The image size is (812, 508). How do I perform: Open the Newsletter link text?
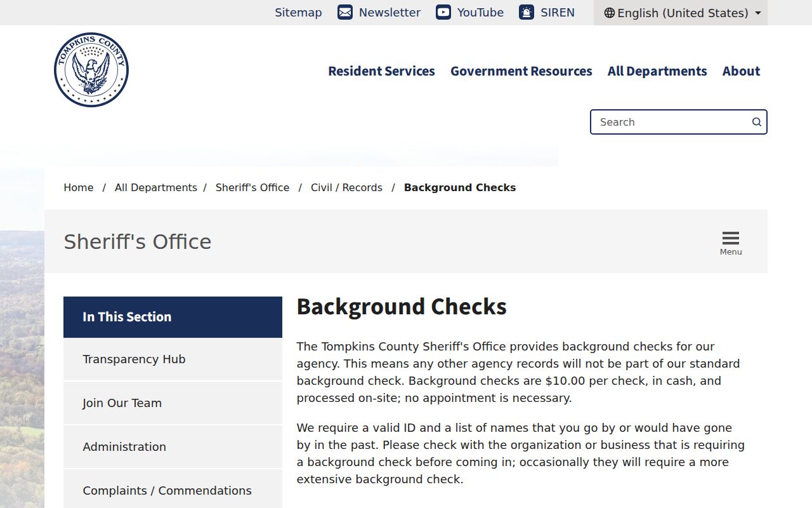point(390,13)
